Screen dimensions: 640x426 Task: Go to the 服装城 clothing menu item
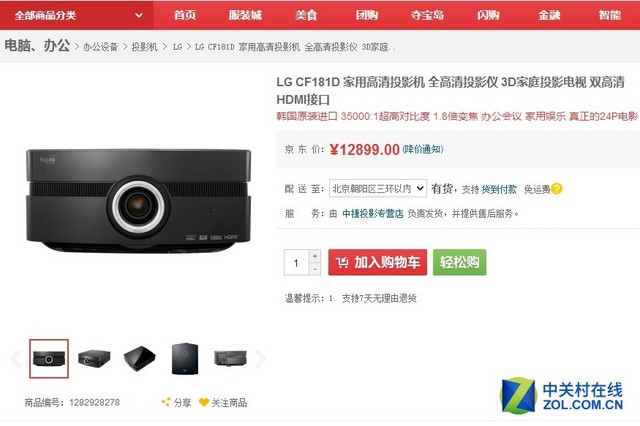[245, 15]
